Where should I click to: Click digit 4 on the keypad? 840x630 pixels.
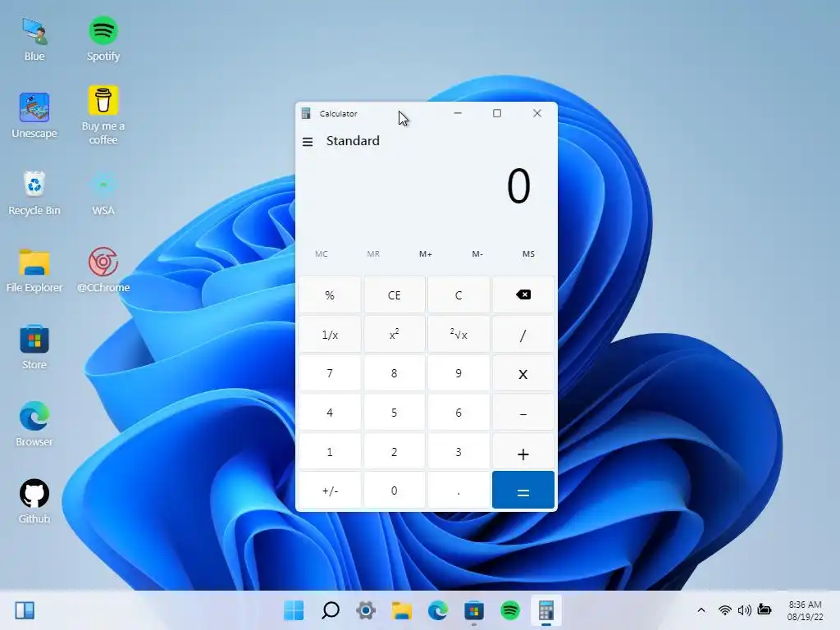330,413
